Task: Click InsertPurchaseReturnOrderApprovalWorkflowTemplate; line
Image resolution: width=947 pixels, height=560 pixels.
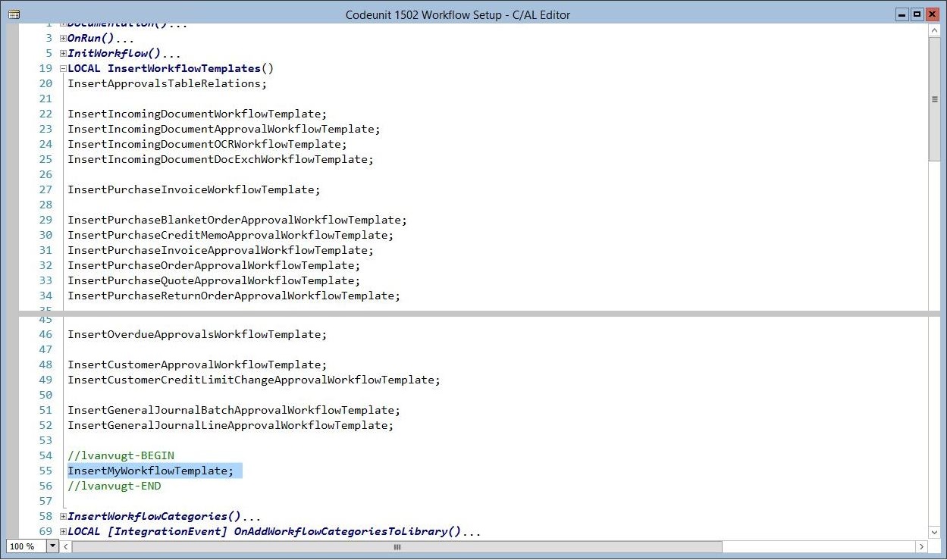Action: pyautogui.click(x=234, y=296)
